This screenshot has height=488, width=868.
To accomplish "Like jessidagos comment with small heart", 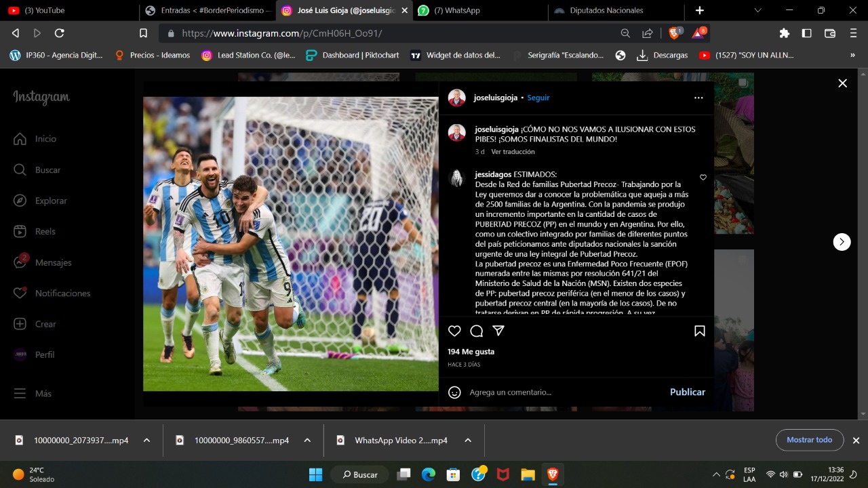I will click(x=703, y=178).
